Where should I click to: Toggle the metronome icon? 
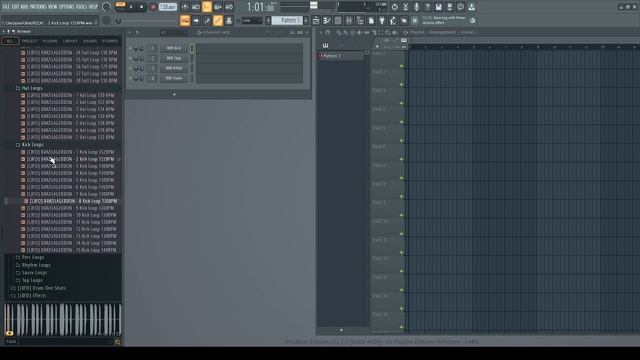tap(185, 7)
